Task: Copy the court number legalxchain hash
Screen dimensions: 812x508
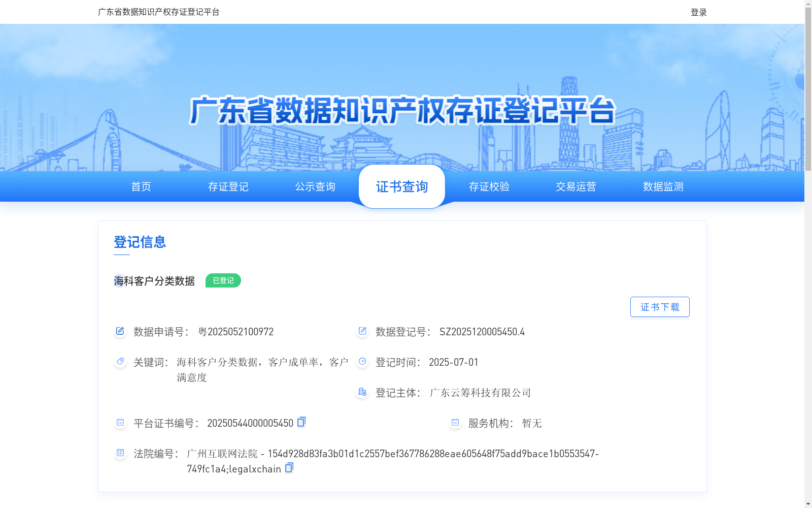Action: [289, 468]
